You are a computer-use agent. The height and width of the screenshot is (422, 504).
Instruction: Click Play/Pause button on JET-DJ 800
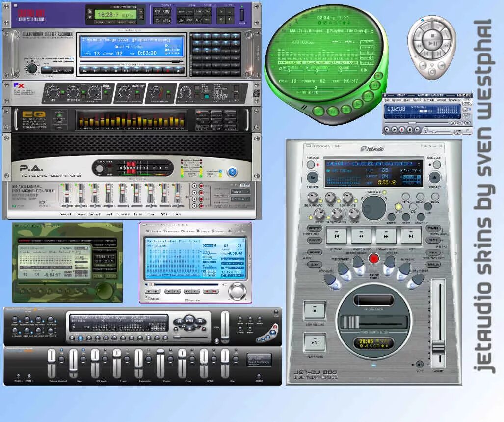[x=315, y=342]
